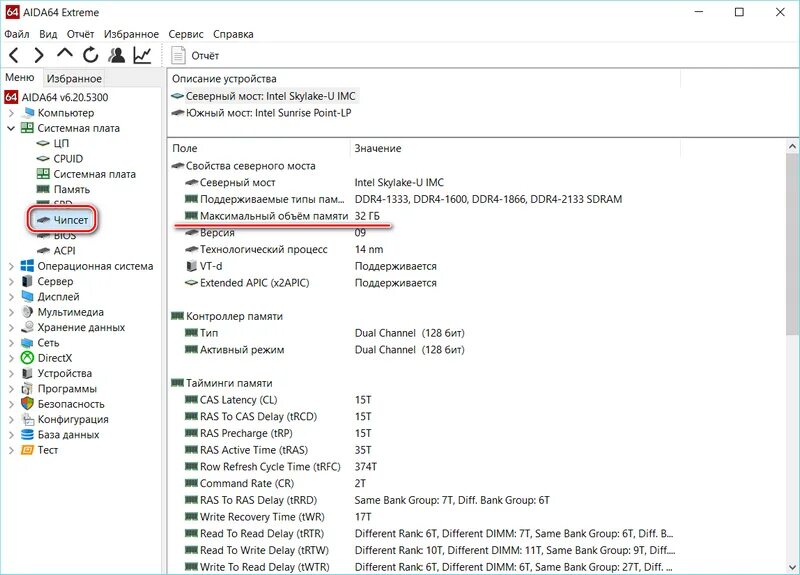Open the graph chart icon in toolbar
Image resolution: width=800 pixels, height=575 pixels.
tap(142, 55)
